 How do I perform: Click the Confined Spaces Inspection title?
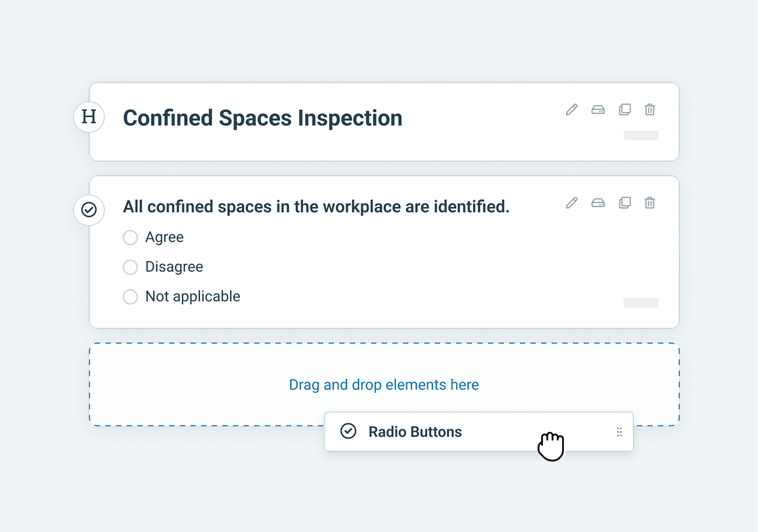tap(263, 118)
